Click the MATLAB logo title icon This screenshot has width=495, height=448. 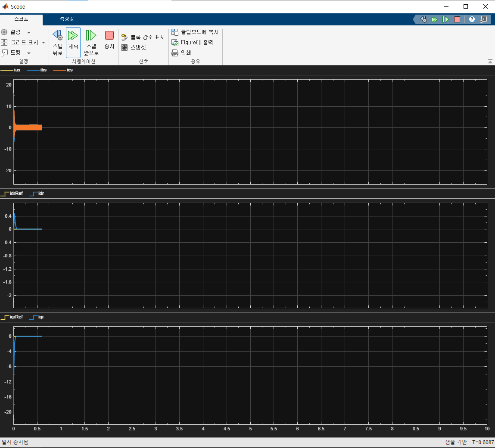(5, 6)
